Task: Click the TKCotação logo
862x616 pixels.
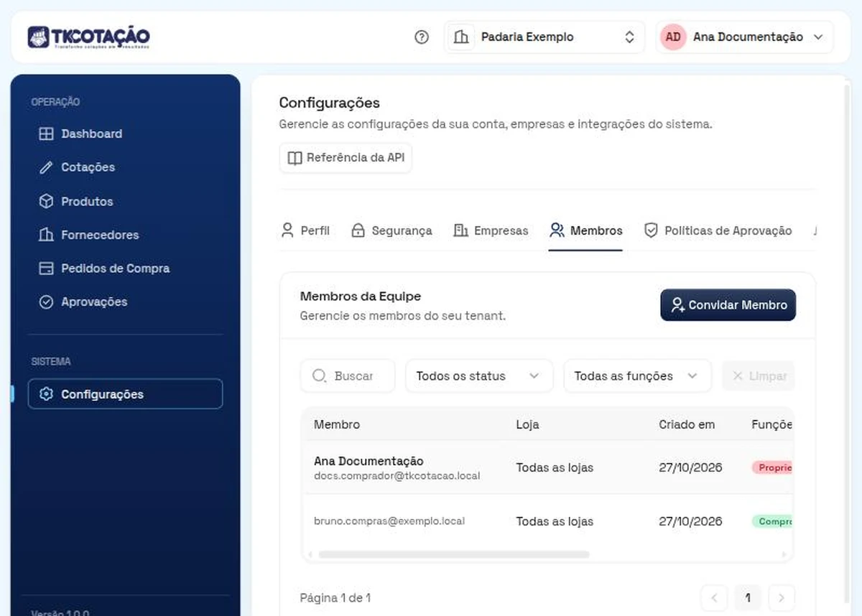Action: pos(89,37)
